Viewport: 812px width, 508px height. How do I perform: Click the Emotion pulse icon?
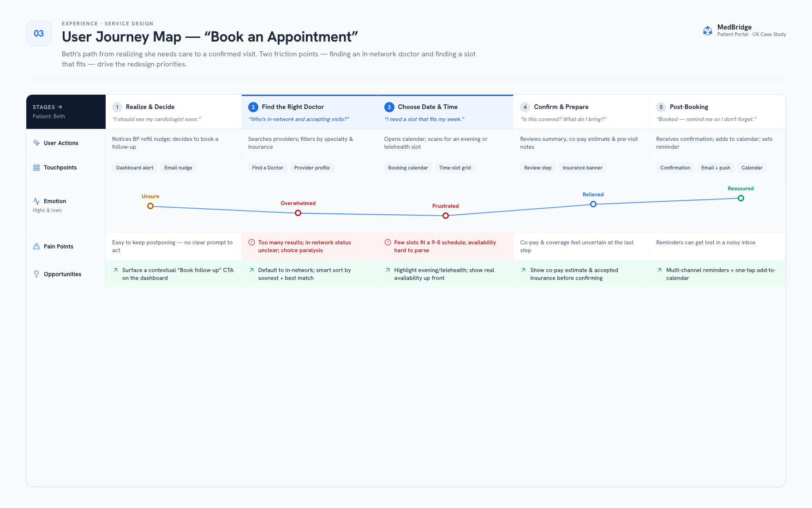[36, 201]
